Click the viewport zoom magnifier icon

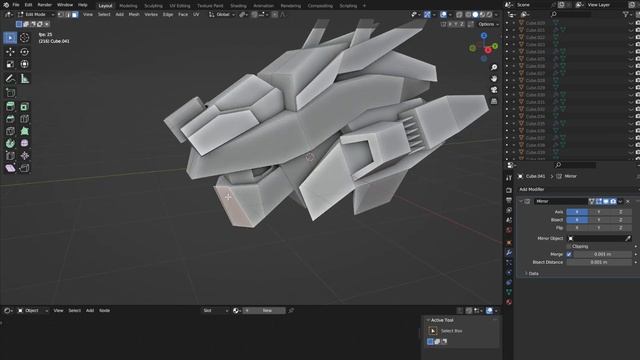point(494,67)
